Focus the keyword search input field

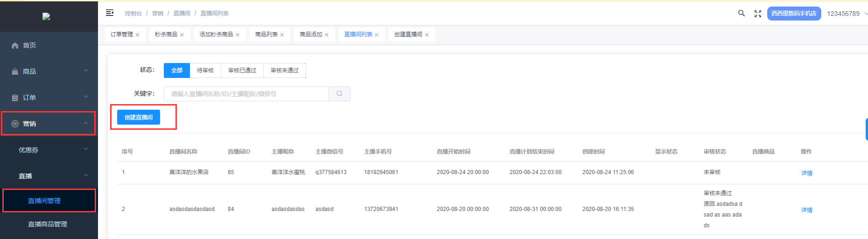point(246,94)
